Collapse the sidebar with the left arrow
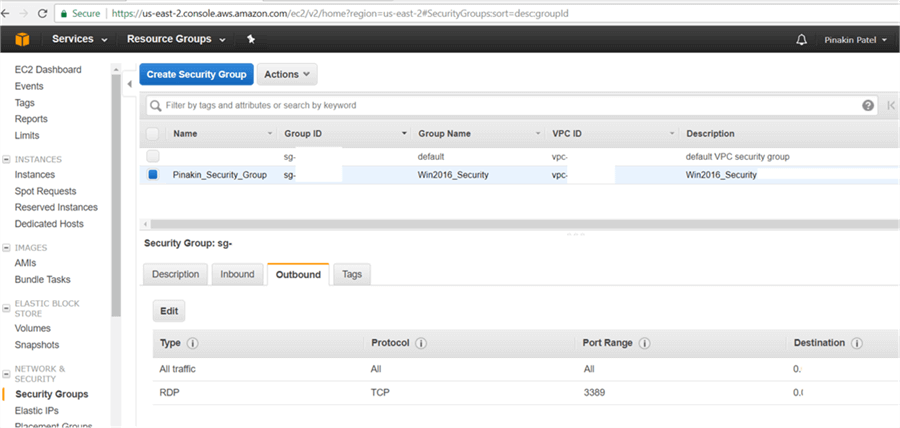 (x=130, y=84)
